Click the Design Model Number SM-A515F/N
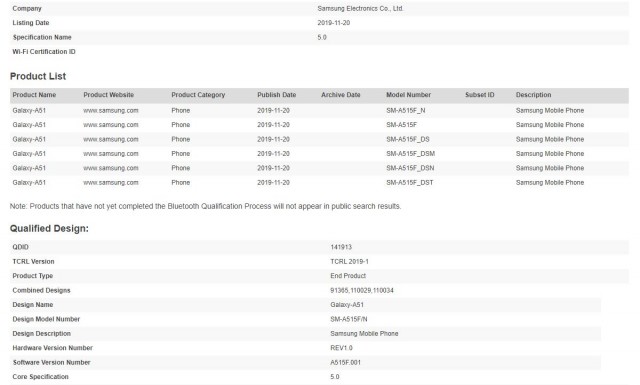Image resolution: width=640 pixels, height=385 pixels. tap(349, 319)
